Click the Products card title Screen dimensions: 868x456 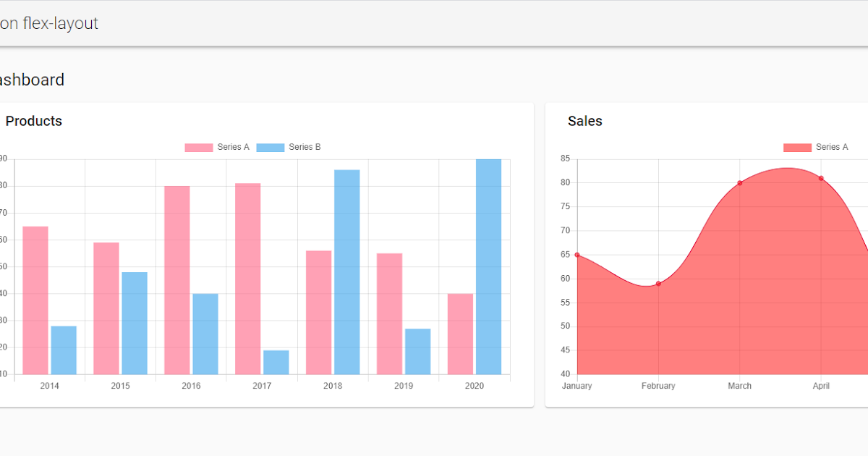(33, 121)
